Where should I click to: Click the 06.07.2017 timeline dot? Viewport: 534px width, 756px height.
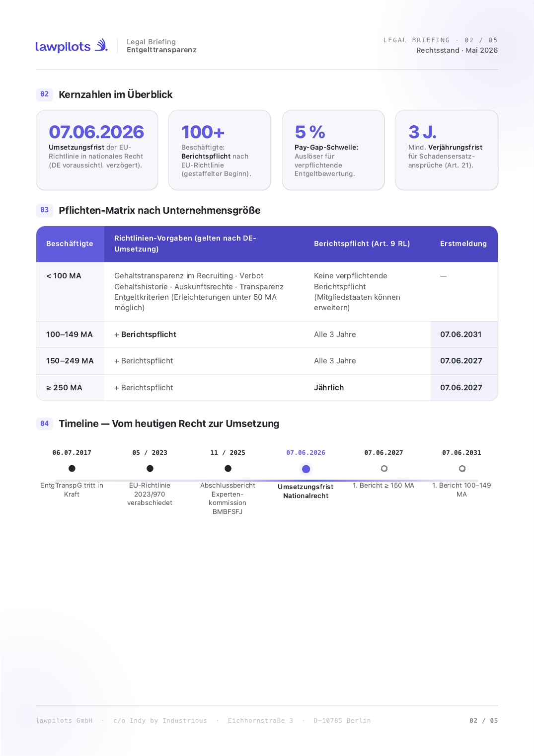[72, 468]
